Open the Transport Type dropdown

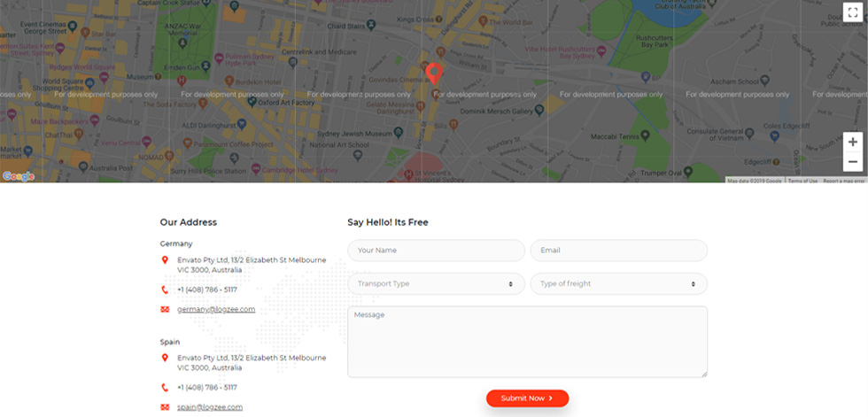coord(436,283)
